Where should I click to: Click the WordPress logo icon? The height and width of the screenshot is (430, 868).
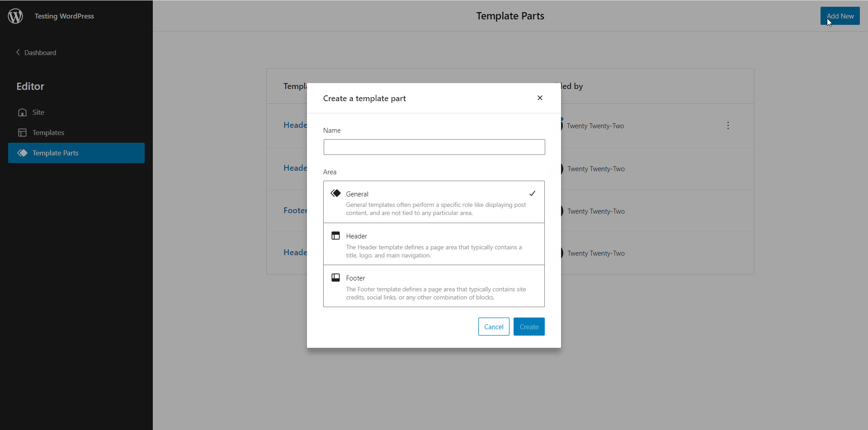pyautogui.click(x=15, y=16)
